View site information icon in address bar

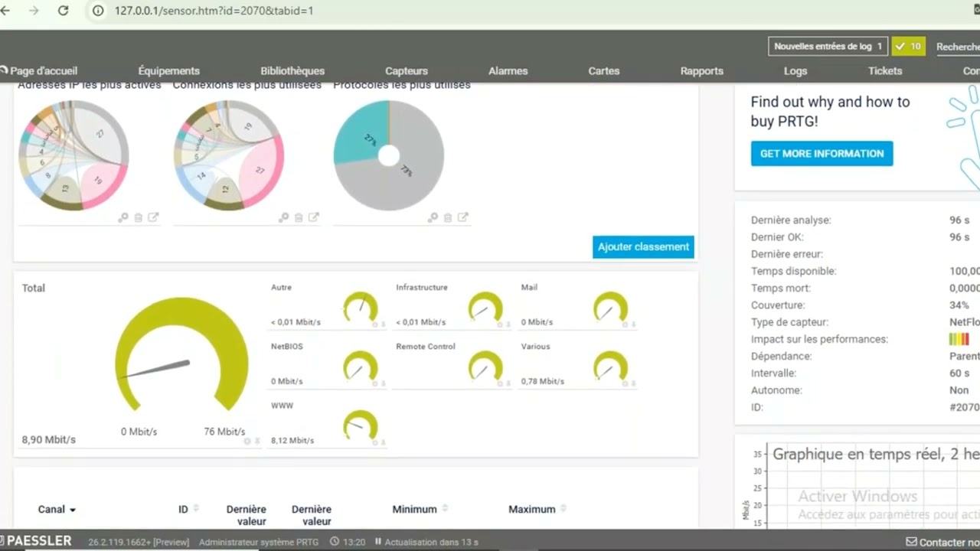98,11
